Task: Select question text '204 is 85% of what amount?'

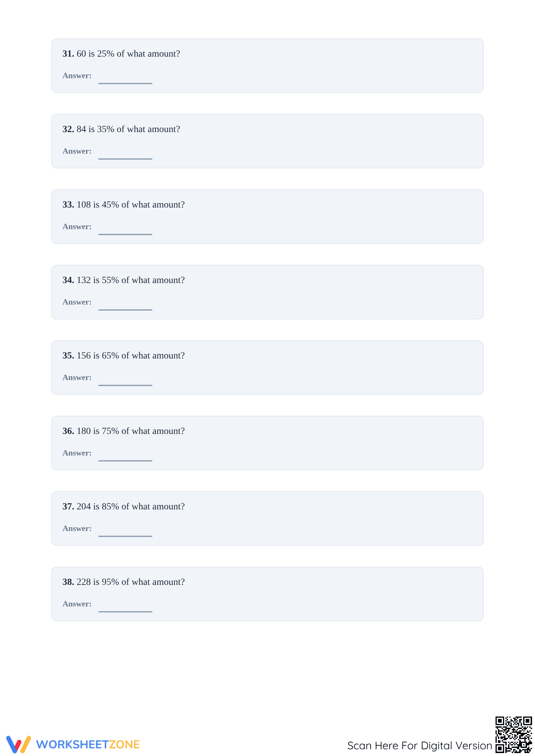Action: [x=131, y=506]
